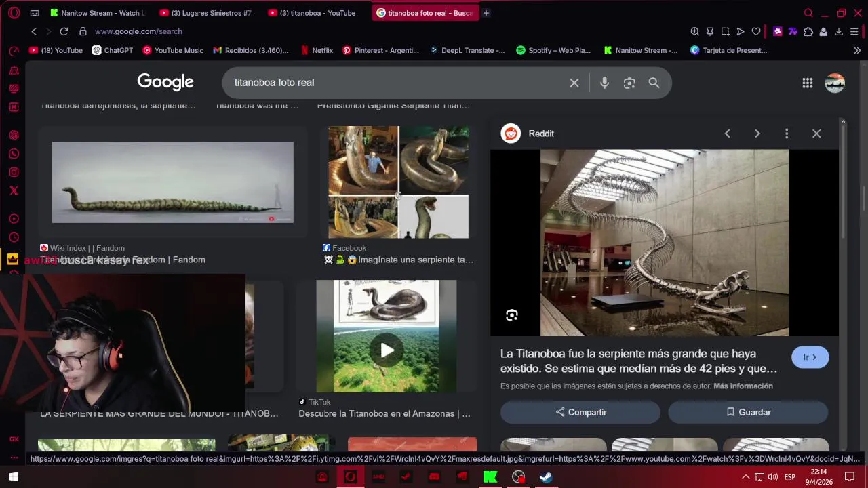Open the Netflix bookmark
The image size is (868, 488).
point(316,50)
